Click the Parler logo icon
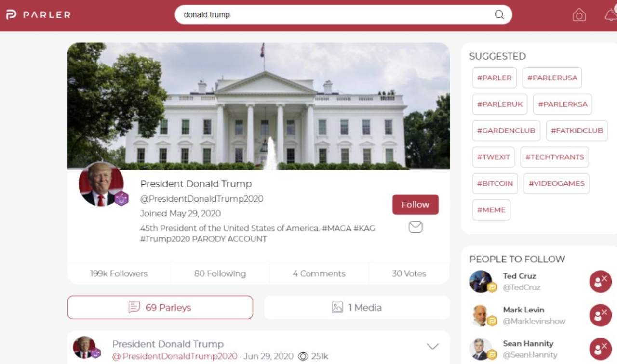 click(11, 15)
